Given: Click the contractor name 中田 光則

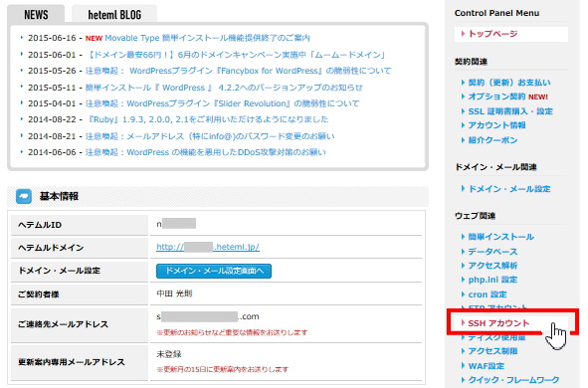Looking at the screenshot, I should coord(174,293).
